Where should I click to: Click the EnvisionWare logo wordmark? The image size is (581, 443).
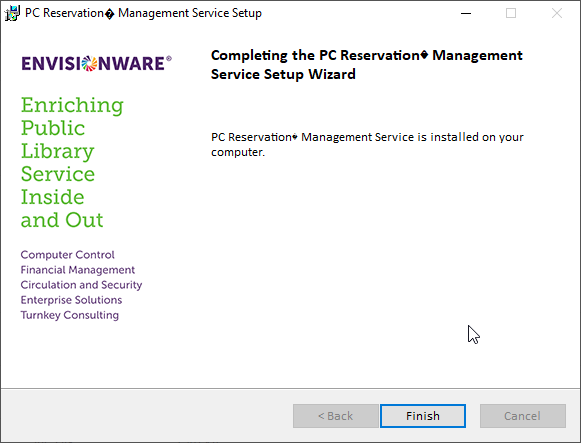(x=96, y=63)
